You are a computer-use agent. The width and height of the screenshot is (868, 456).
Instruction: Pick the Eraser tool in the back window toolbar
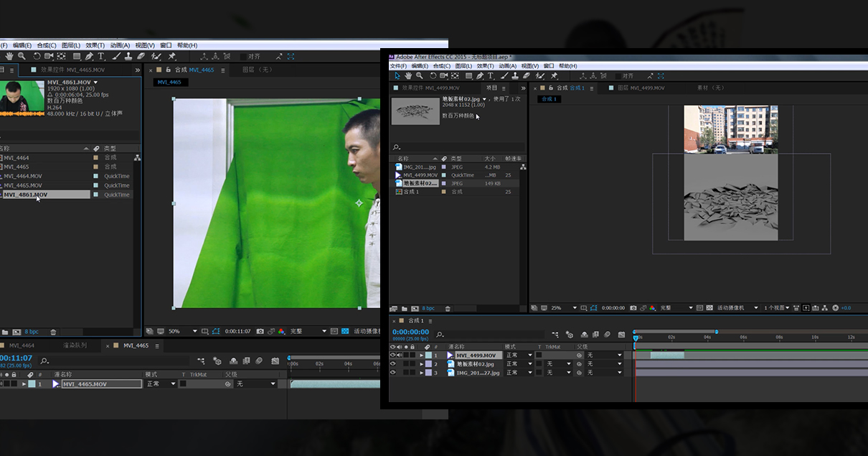click(x=141, y=56)
